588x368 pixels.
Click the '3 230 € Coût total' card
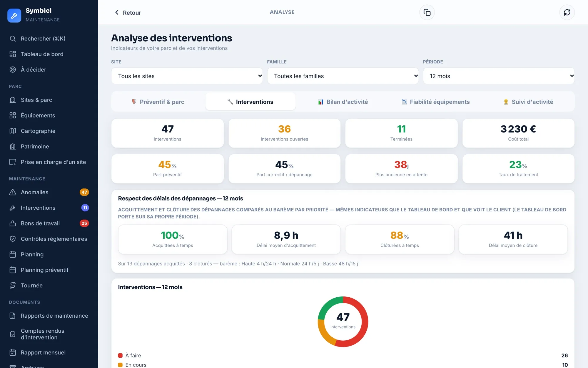point(518,133)
